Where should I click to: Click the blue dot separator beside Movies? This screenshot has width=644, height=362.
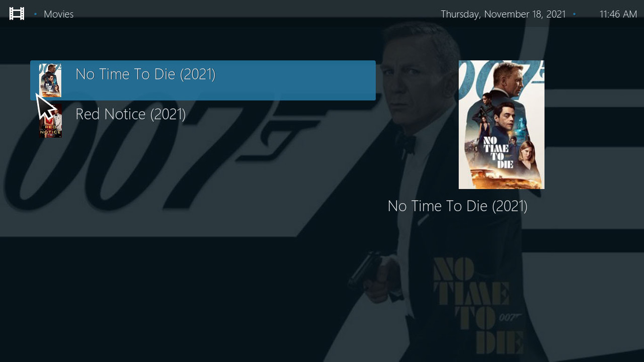click(x=35, y=14)
